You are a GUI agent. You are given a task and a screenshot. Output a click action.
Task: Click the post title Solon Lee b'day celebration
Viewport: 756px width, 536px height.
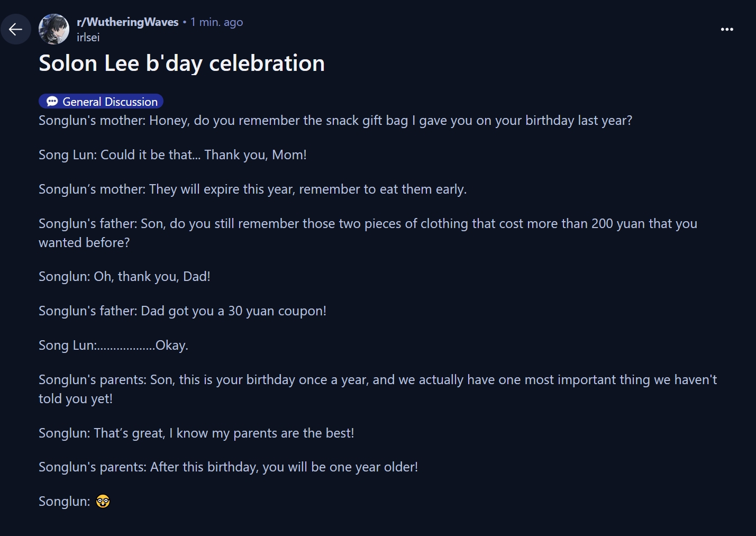181,63
